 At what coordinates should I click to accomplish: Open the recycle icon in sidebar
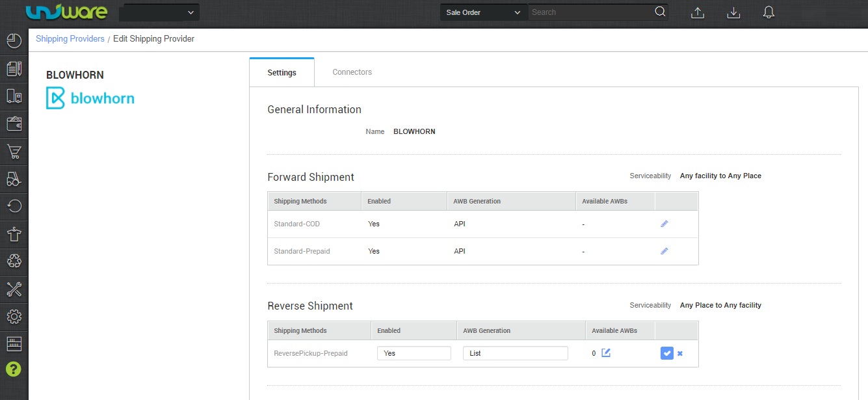click(14, 261)
